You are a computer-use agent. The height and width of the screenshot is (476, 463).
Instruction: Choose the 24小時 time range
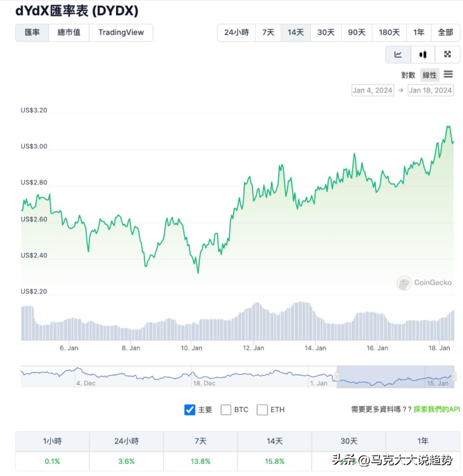click(237, 32)
